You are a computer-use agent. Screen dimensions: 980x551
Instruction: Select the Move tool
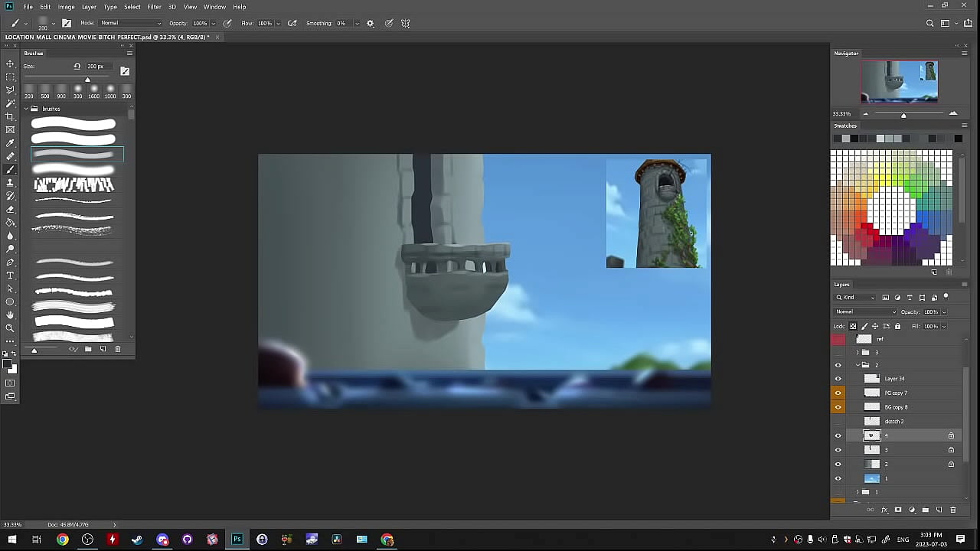click(10, 64)
